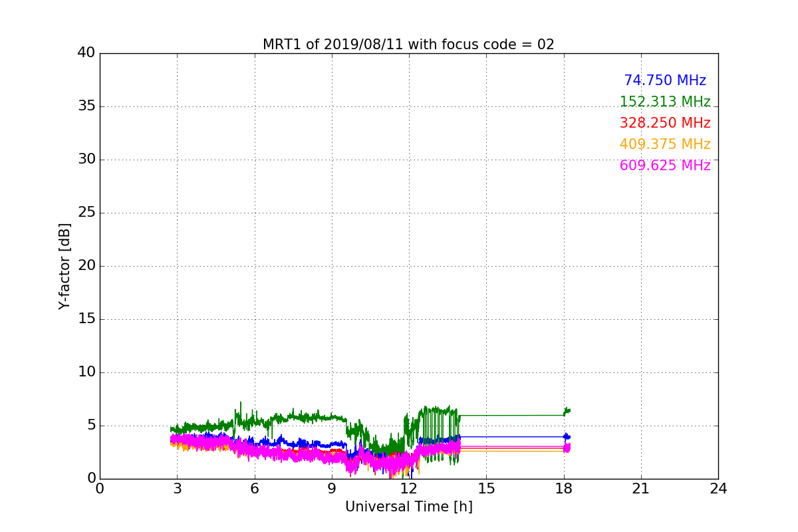Screen dimensions: 798x532
Task: Click the Universal Time [h] axis label
Action: click(x=409, y=507)
